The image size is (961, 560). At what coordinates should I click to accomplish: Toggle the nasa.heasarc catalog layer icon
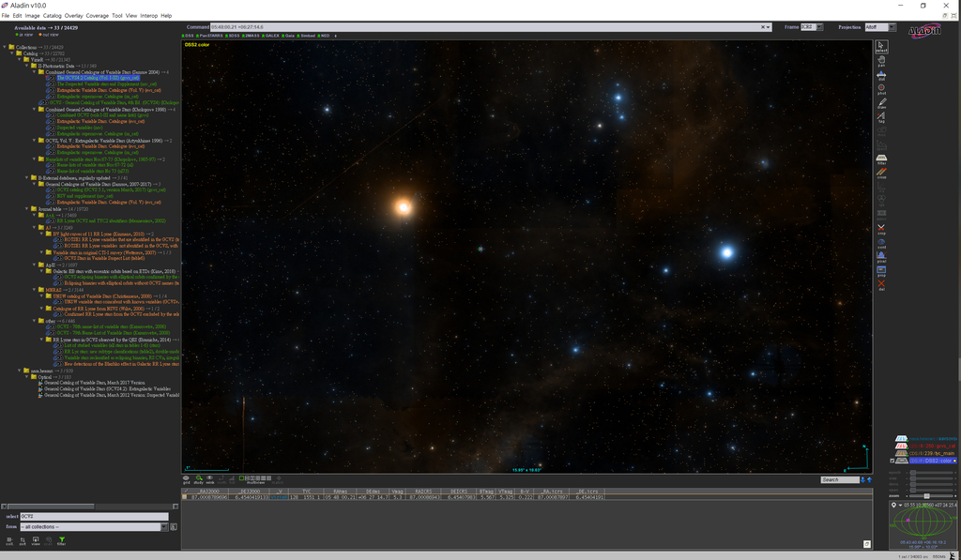pyautogui.click(x=901, y=439)
